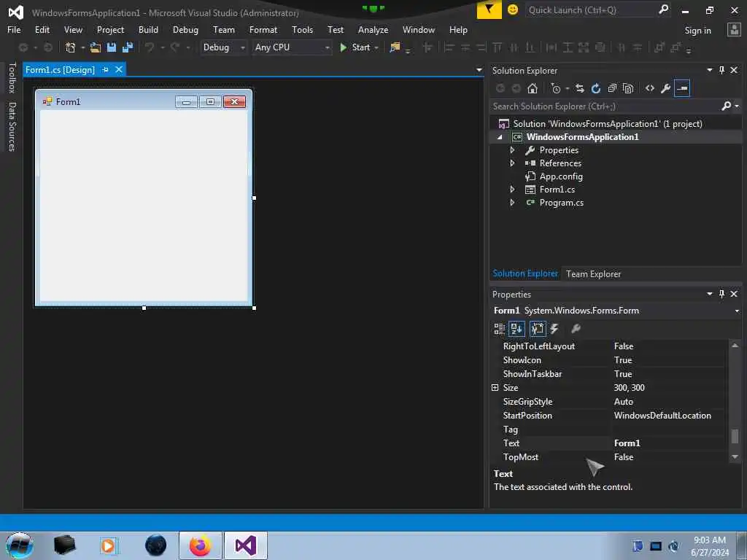Select the Solution 'WindowsFormsApplication1' node
Viewport: 747px width, 560px height.
[608, 124]
